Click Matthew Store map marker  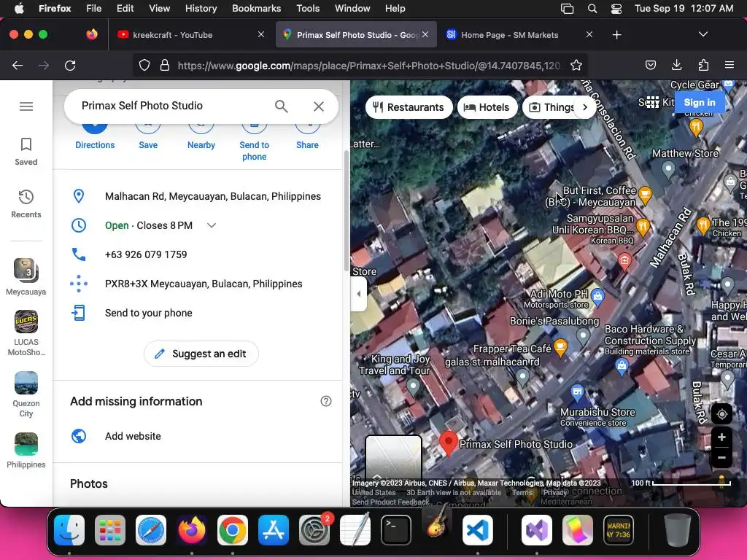click(x=668, y=168)
